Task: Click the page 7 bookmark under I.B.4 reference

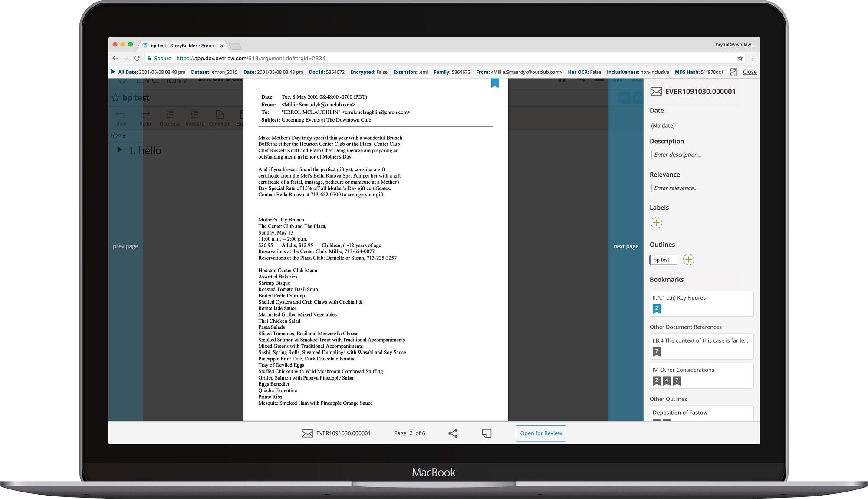Action: (x=657, y=351)
